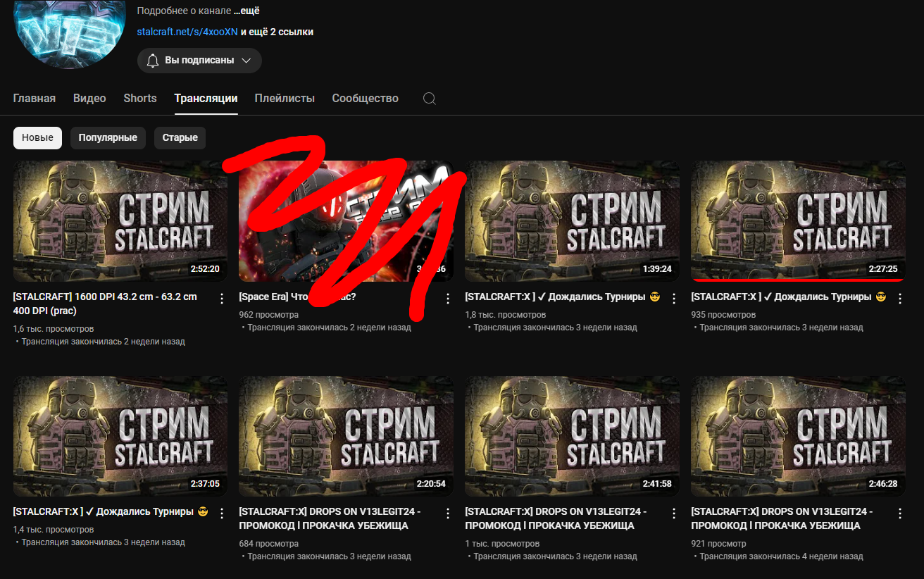Open the 'Вы подписаны' subscription dropdown
Image resolution: width=924 pixels, height=579 pixels.
coord(199,61)
